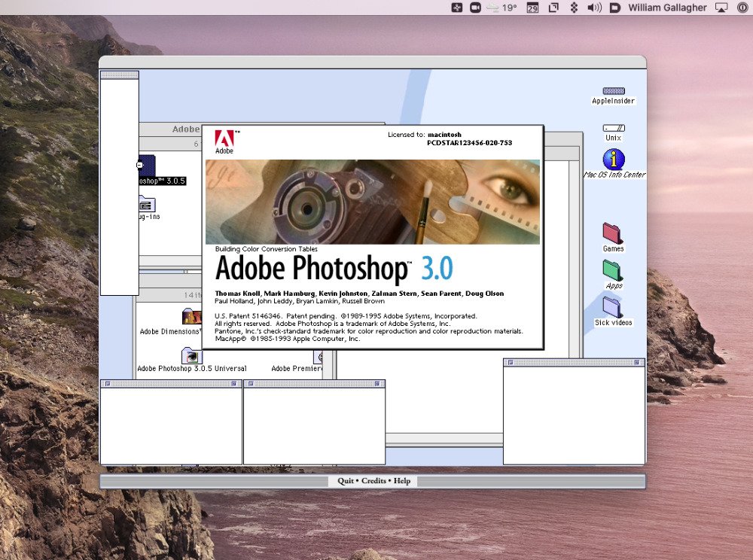Open the volume speaker menu bar icon

(594, 8)
